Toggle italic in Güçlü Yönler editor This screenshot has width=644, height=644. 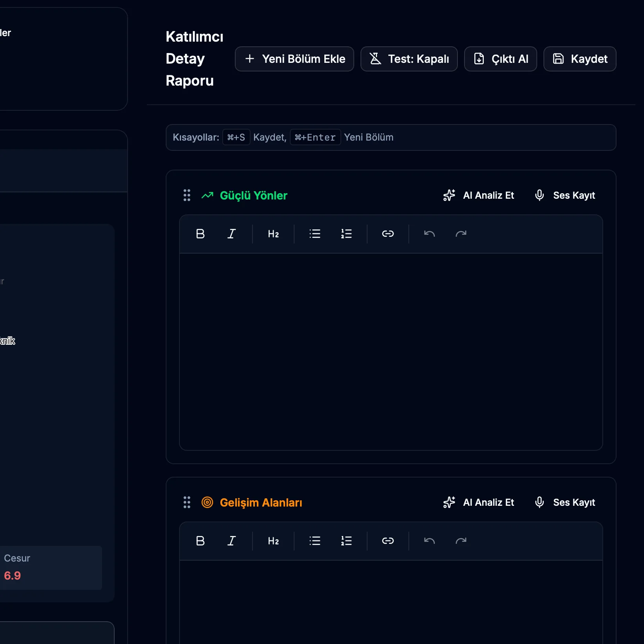[x=232, y=234]
